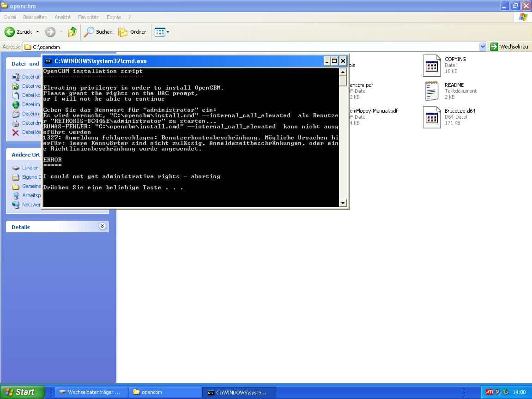532x399 pixels.
Task: Click the print file task icon
Action: pos(16,123)
